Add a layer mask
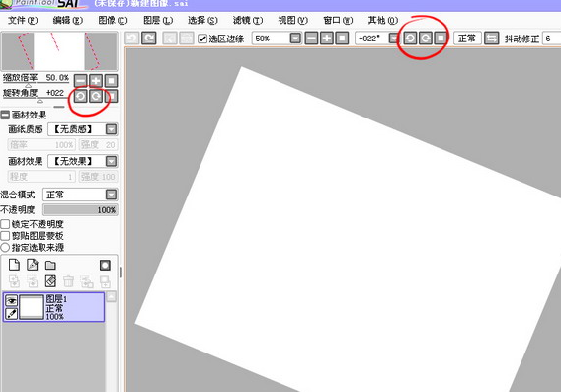561x392 pixels. coord(105,265)
